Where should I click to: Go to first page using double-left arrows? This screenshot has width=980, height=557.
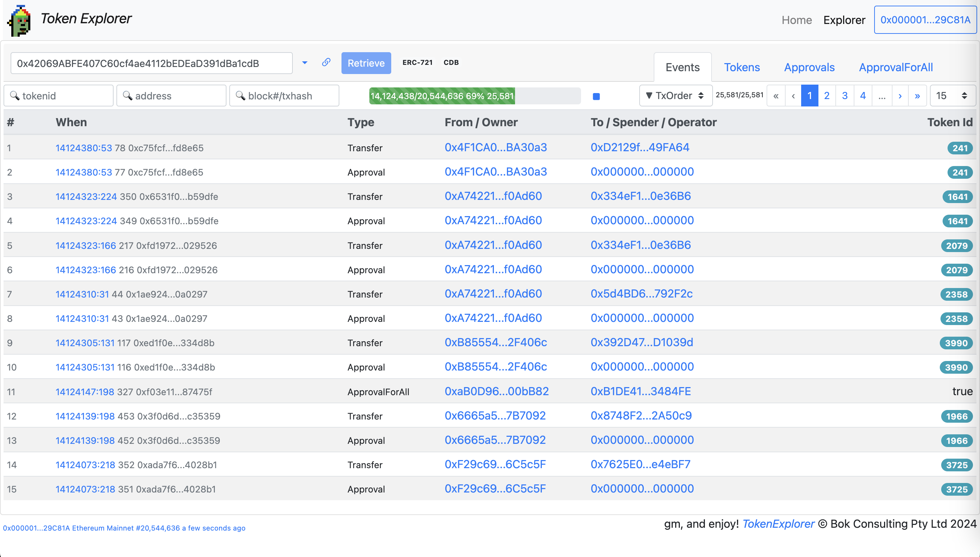point(776,96)
